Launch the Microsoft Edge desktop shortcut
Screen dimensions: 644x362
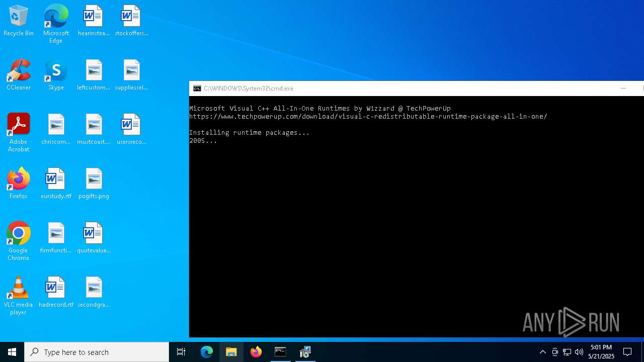(x=56, y=24)
